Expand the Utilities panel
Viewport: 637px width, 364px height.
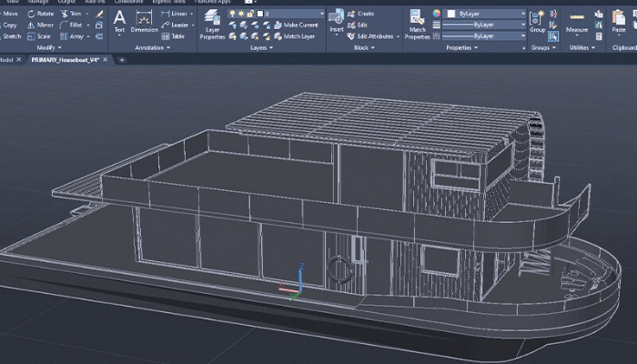pyautogui.click(x=582, y=47)
